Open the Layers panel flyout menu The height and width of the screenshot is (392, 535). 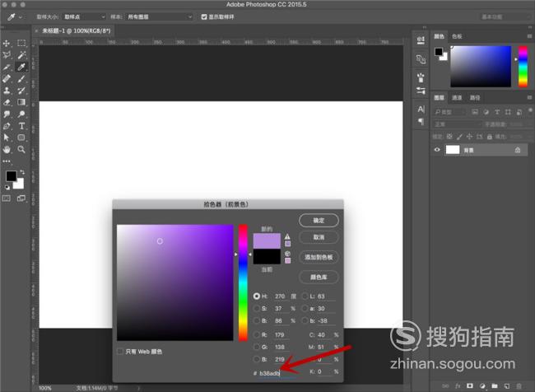pyautogui.click(x=529, y=98)
